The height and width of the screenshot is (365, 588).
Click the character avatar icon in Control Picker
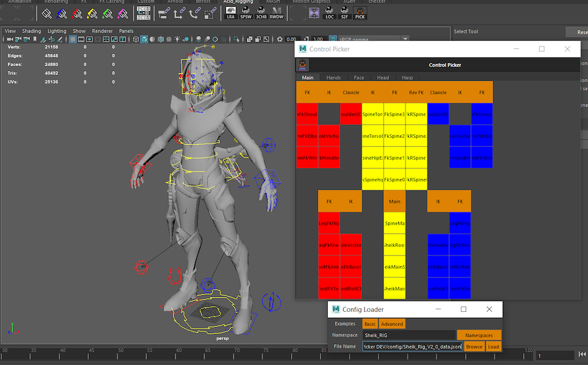pyautogui.click(x=303, y=65)
